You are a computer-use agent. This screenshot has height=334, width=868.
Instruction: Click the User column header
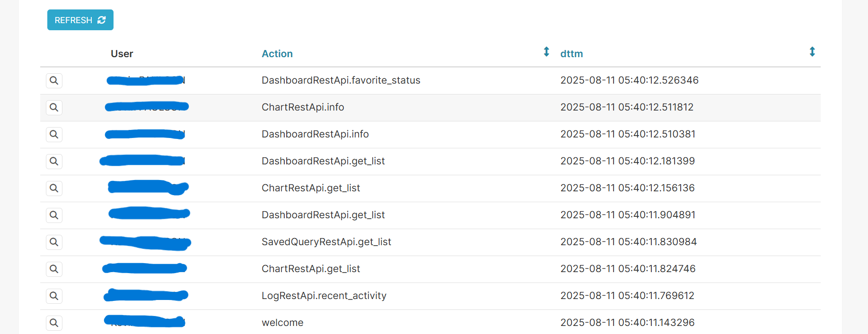[x=122, y=54]
